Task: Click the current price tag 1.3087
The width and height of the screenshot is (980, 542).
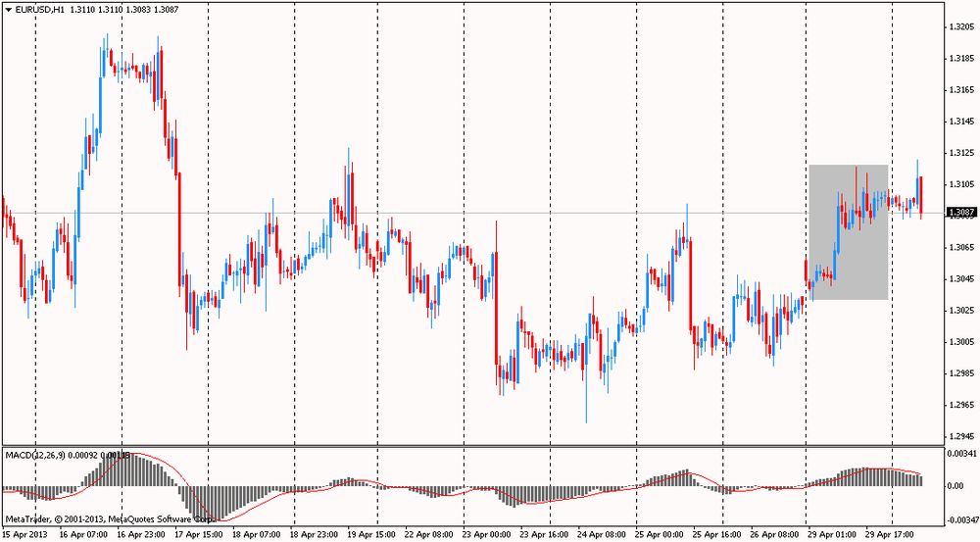Action: click(960, 212)
